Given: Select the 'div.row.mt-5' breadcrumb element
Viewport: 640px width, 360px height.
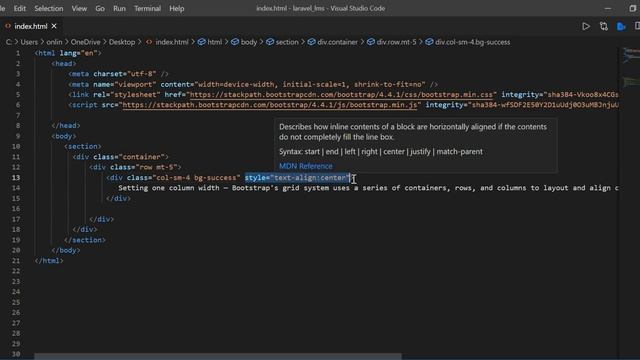Looking at the screenshot, I should [x=396, y=42].
